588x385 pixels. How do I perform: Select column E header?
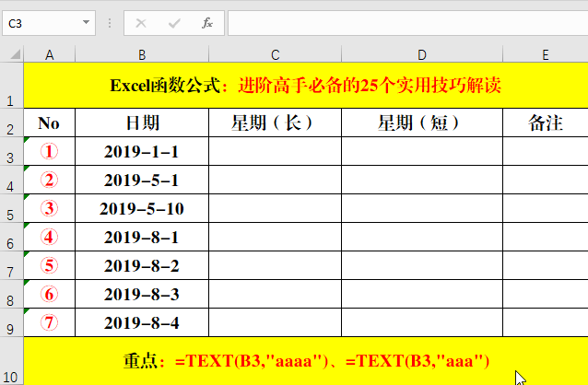pos(546,54)
